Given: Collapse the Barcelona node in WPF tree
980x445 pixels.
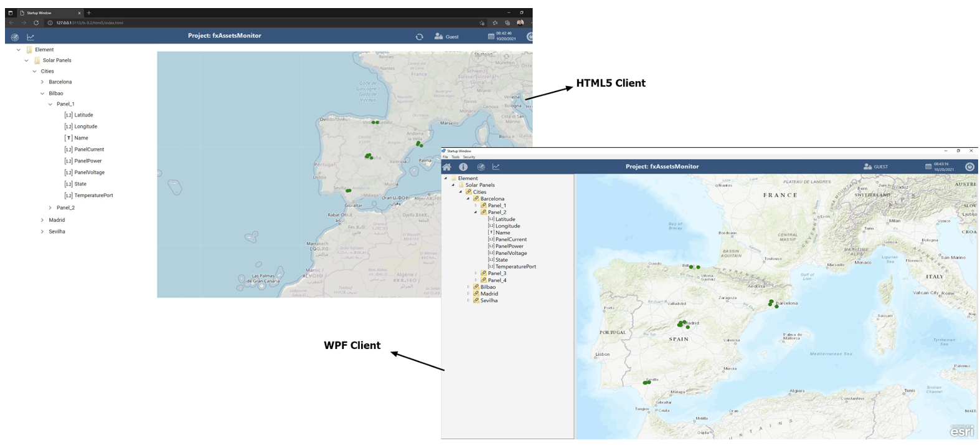Looking at the screenshot, I should point(468,199).
